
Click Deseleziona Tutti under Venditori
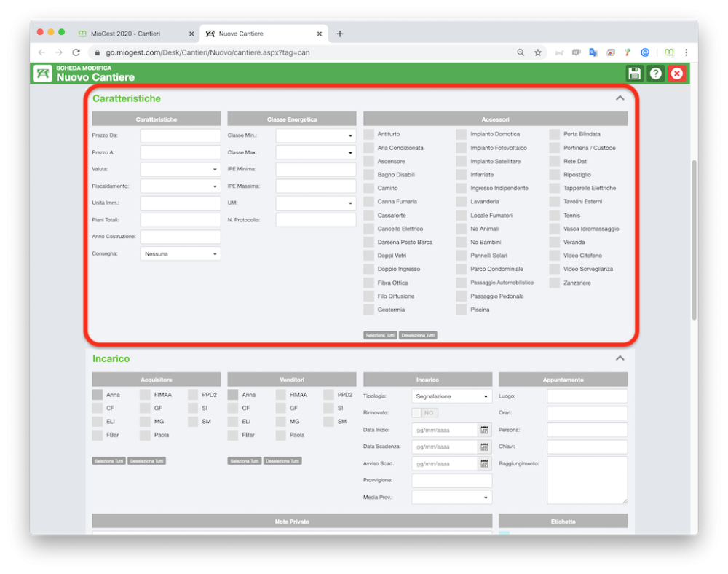pyautogui.click(x=282, y=461)
